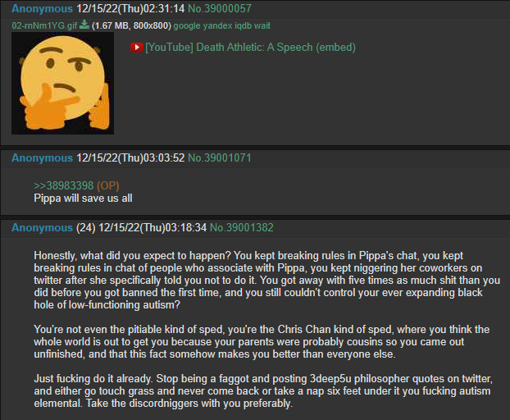Open the 02-rnNm1YG.gif file link

click(44, 25)
